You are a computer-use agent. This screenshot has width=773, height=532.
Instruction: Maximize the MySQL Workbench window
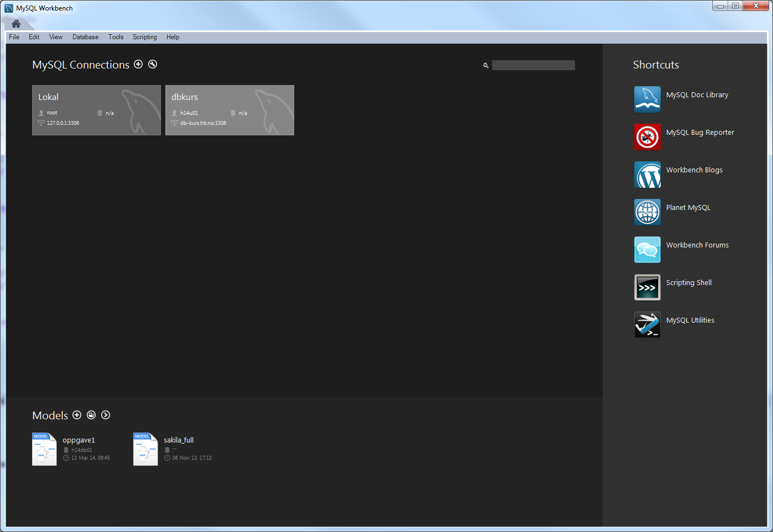pos(735,6)
